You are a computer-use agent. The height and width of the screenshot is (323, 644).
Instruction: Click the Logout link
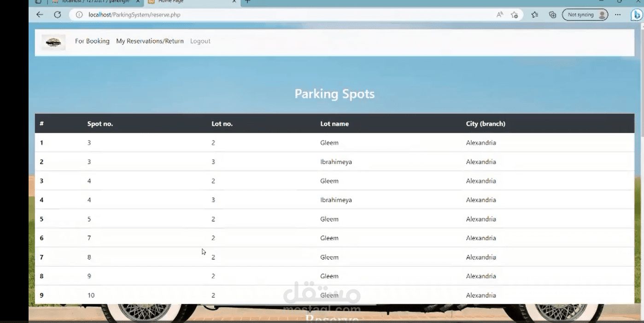click(200, 41)
